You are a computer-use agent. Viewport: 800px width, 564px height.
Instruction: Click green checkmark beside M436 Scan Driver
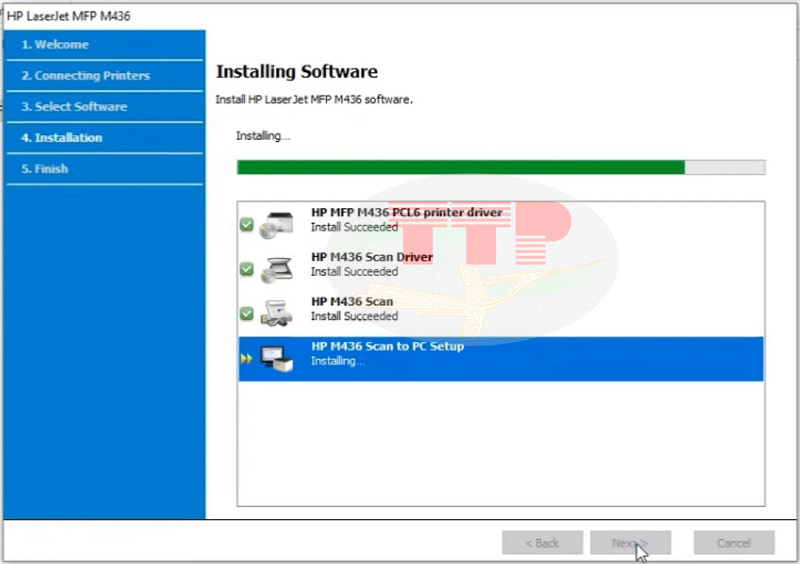pos(247,269)
